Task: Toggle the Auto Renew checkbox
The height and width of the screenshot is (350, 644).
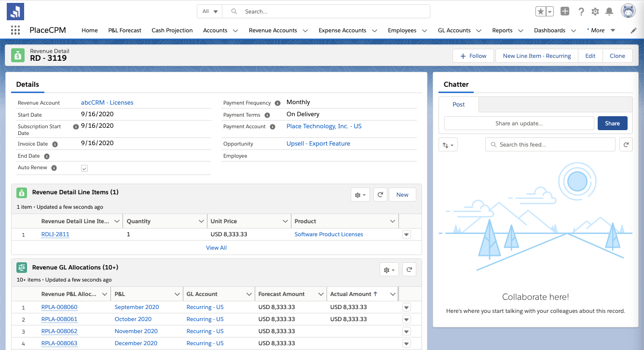Action: click(84, 168)
